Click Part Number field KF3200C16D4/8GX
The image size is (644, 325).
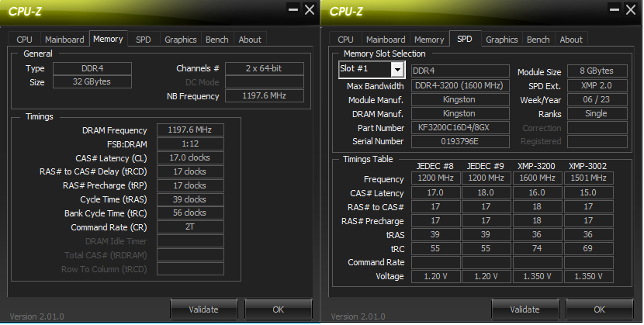pos(460,128)
